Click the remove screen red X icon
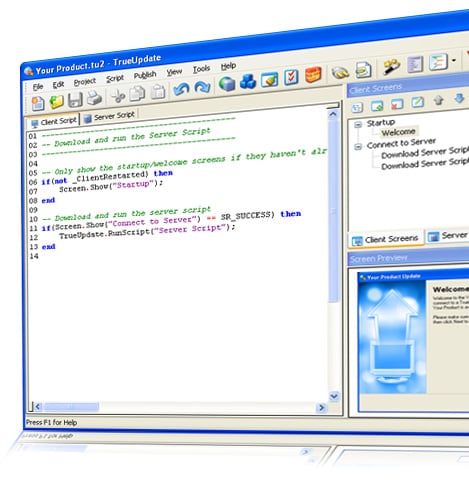The height and width of the screenshot is (483, 469). tap(397, 104)
